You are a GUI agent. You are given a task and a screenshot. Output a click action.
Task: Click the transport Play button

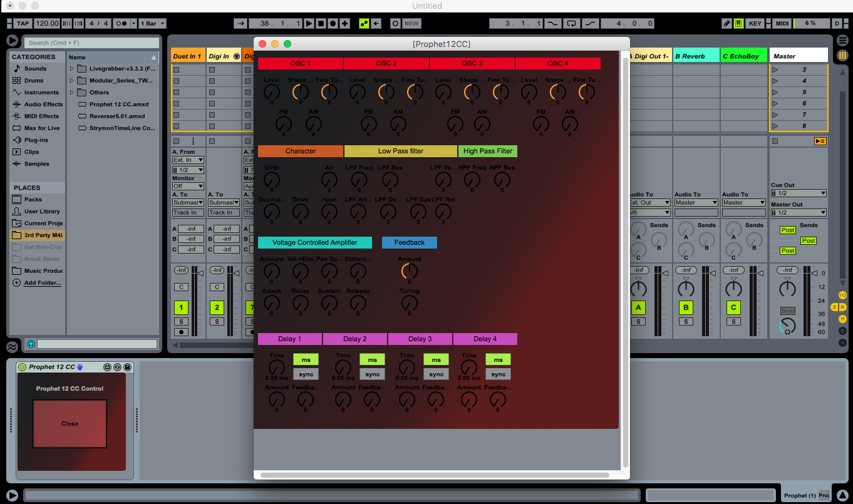pos(309,23)
